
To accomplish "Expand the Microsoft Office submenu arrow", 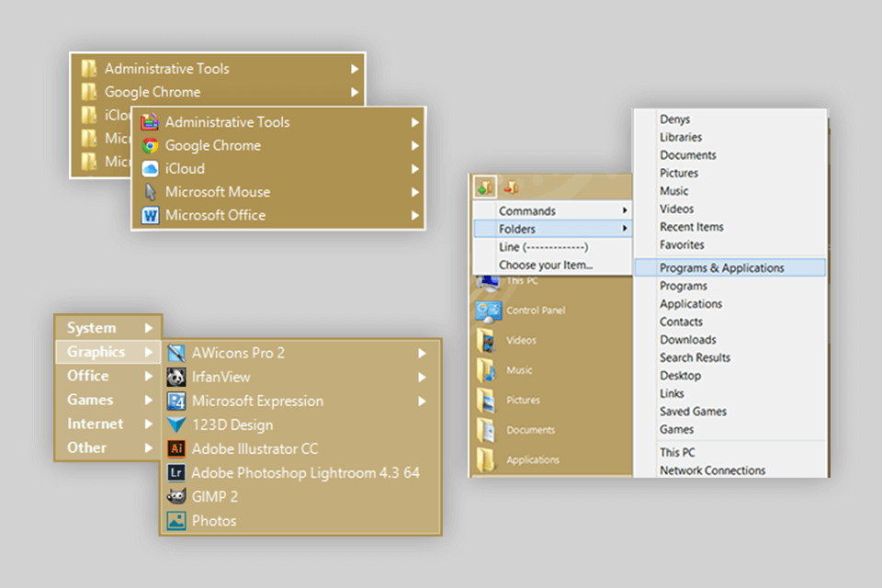I will coord(415,216).
